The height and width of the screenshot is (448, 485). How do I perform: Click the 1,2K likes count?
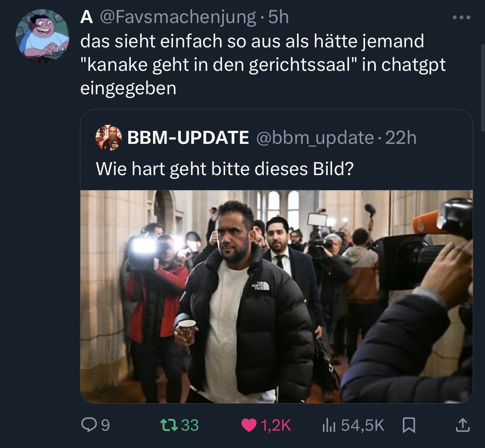point(276,425)
